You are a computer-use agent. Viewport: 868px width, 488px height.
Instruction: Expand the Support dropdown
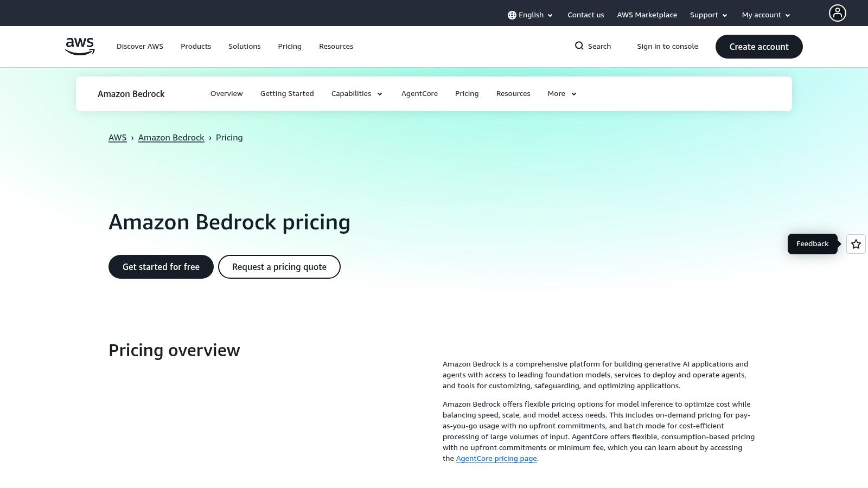[708, 15]
